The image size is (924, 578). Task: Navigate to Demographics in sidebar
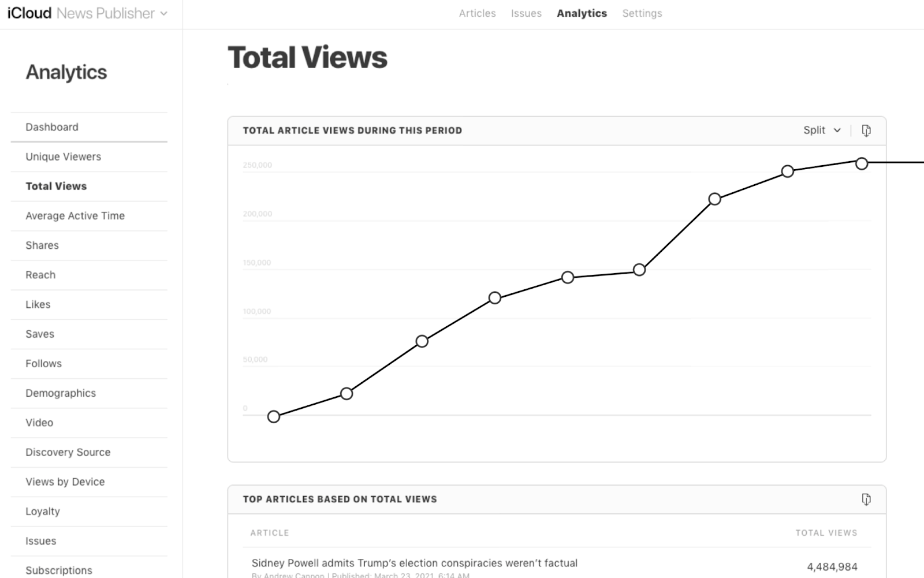(61, 393)
